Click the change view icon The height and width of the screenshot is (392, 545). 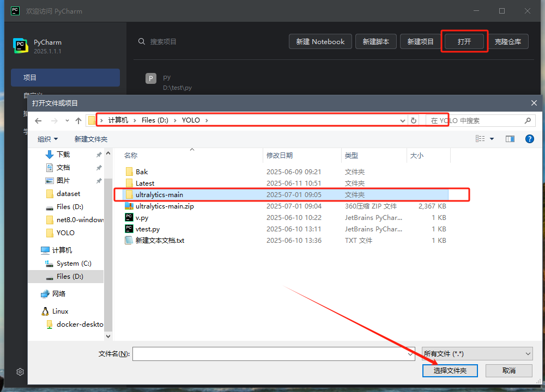(x=480, y=139)
